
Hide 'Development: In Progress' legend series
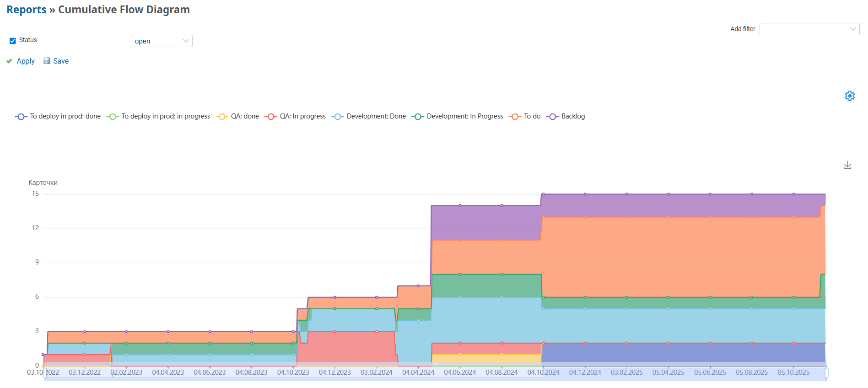464,117
